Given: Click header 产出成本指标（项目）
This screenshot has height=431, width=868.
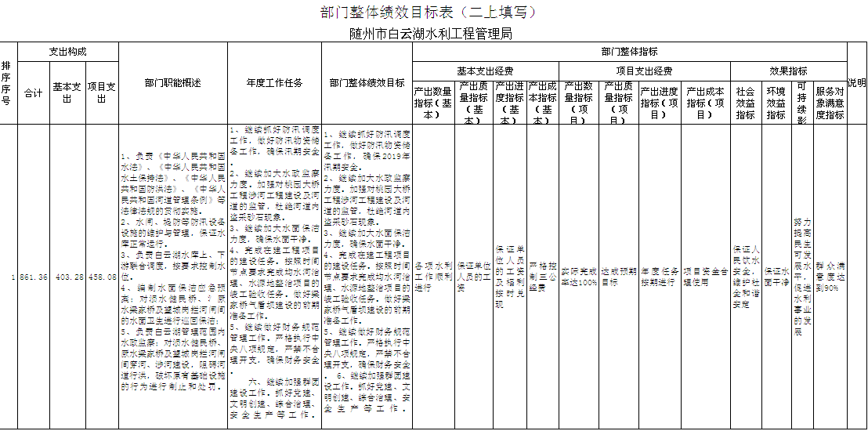Looking at the screenshot, I should tap(705, 102).
